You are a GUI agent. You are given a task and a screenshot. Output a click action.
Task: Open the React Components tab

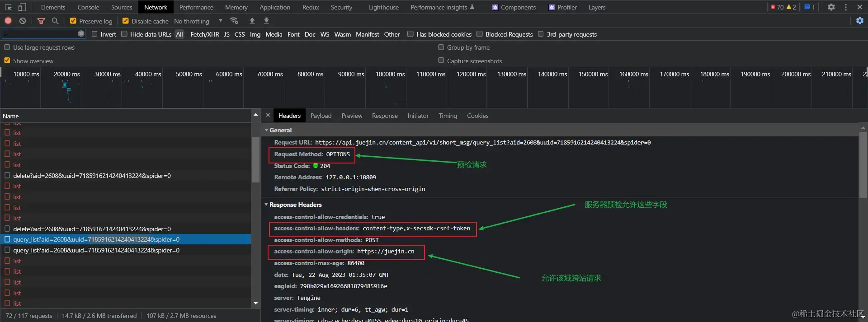(x=514, y=7)
